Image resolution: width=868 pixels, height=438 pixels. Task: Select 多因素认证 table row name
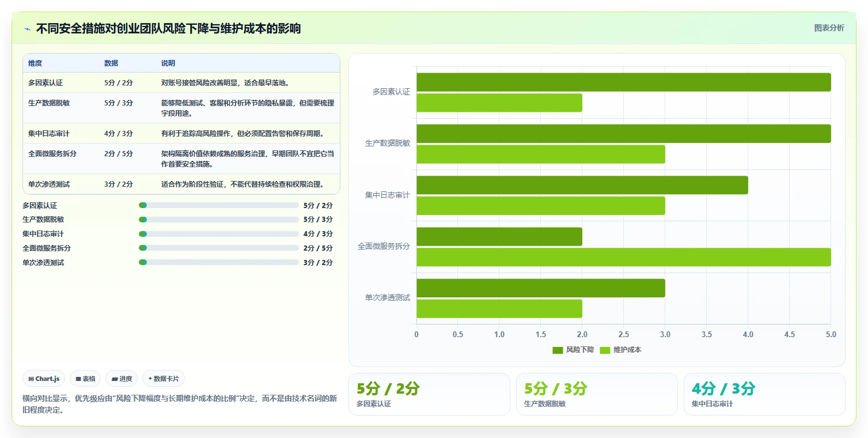(46, 82)
